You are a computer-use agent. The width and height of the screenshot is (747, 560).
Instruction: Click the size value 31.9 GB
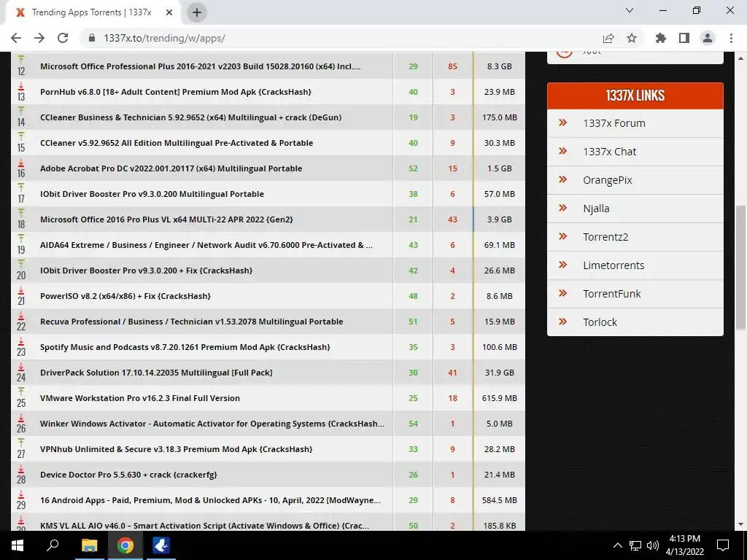click(x=499, y=373)
